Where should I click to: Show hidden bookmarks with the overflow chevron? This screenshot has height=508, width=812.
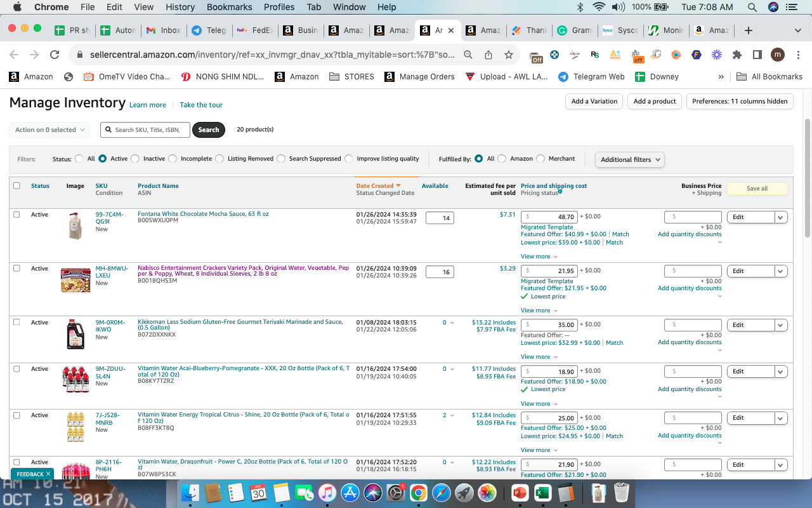click(721, 77)
